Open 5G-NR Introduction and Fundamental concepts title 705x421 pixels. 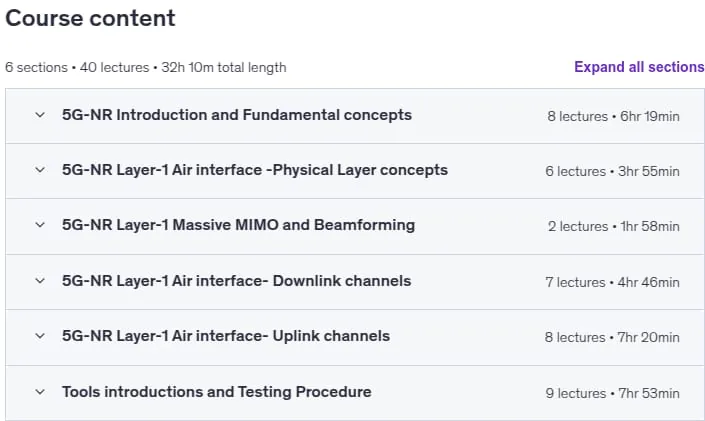pyautogui.click(x=237, y=115)
